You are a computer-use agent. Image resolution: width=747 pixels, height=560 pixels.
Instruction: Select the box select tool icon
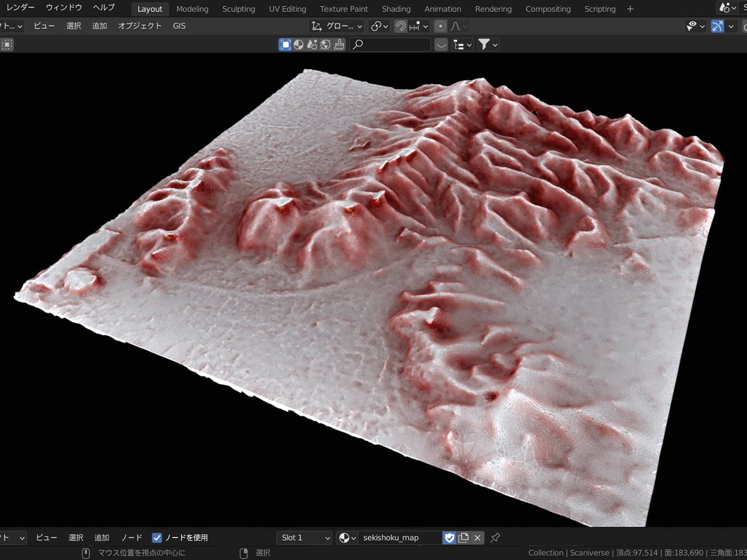coord(7,44)
